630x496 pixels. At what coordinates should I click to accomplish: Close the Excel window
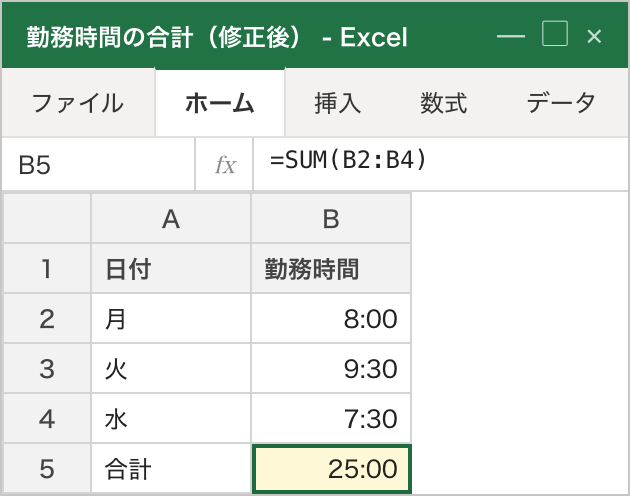click(594, 37)
